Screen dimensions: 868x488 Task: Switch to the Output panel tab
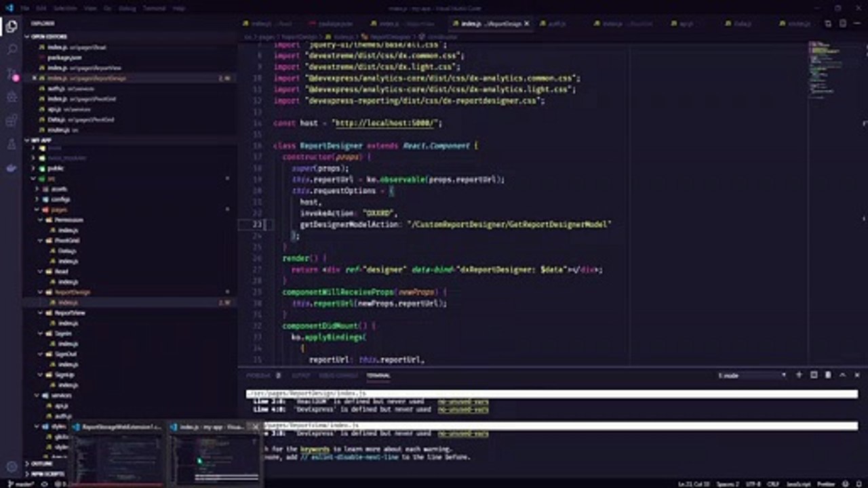coord(300,375)
